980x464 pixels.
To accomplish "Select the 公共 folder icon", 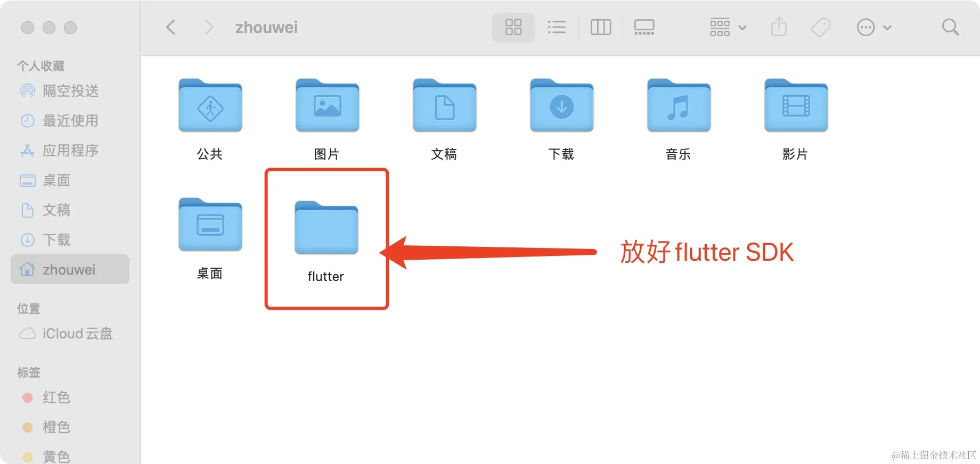I will (210, 105).
